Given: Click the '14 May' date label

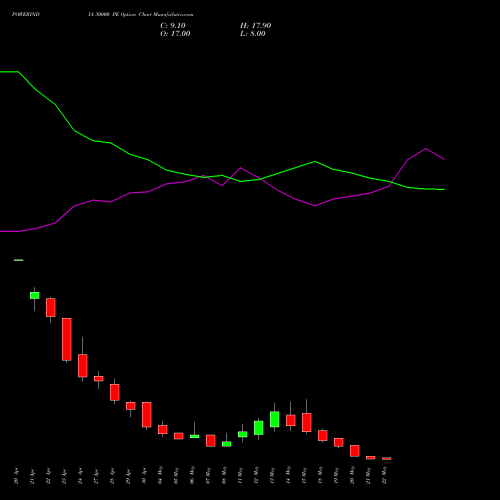Looking at the screenshot, I should [288, 475].
